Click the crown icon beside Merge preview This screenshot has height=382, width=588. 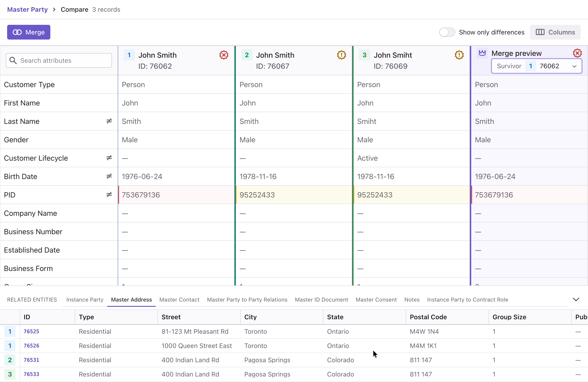[x=482, y=53]
